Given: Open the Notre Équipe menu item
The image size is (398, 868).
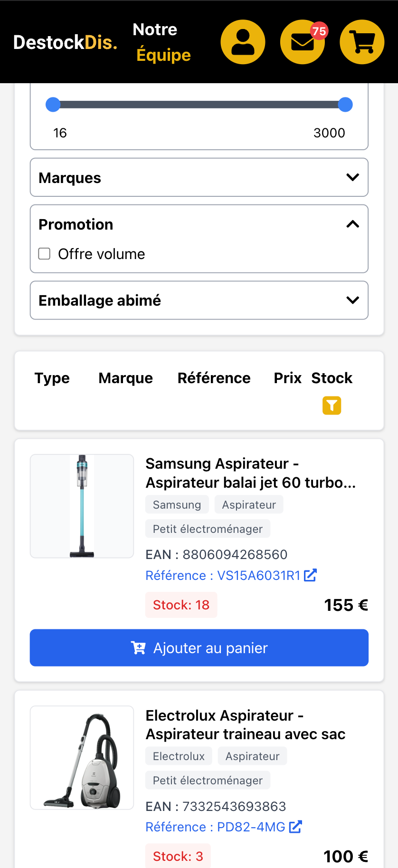Looking at the screenshot, I should (x=162, y=42).
